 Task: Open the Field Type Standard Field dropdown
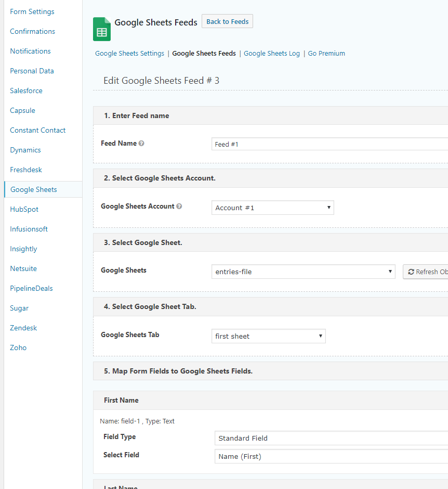tap(331, 438)
